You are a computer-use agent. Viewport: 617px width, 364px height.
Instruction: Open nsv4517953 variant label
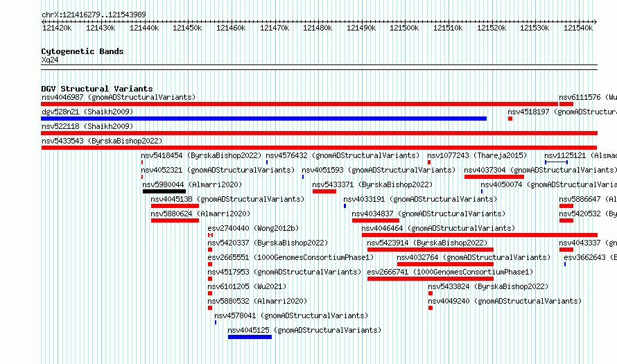pos(284,272)
